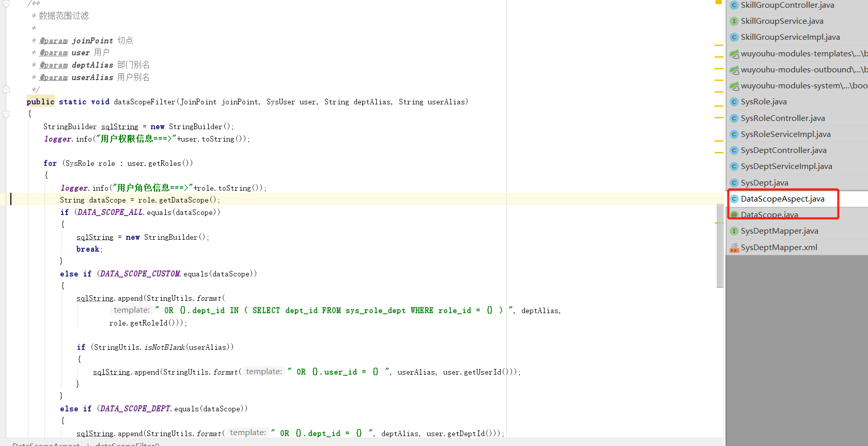The height and width of the screenshot is (446, 868).
Task: Click the interface icon beside SysDeptMapper.java
Action: point(734,231)
